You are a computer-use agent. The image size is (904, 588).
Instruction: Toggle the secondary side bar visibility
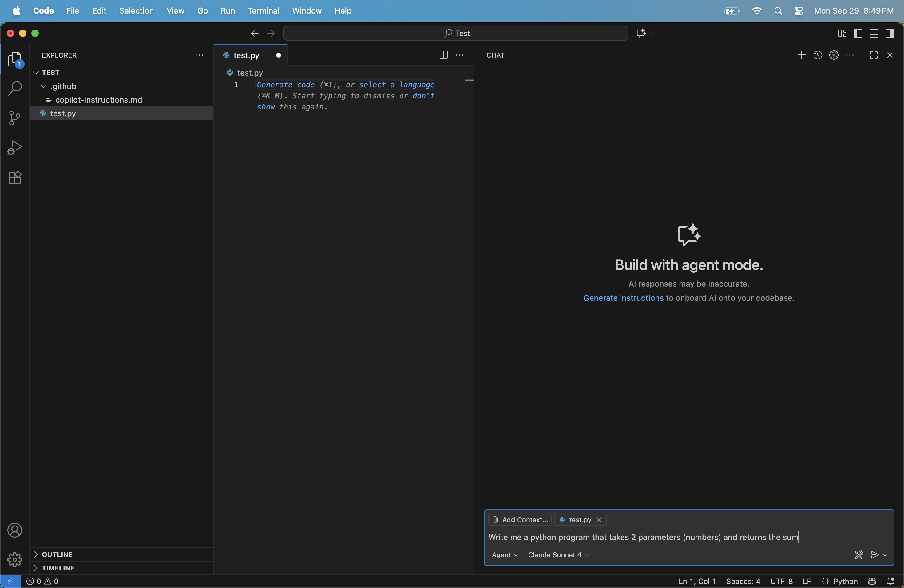[x=890, y=34]
